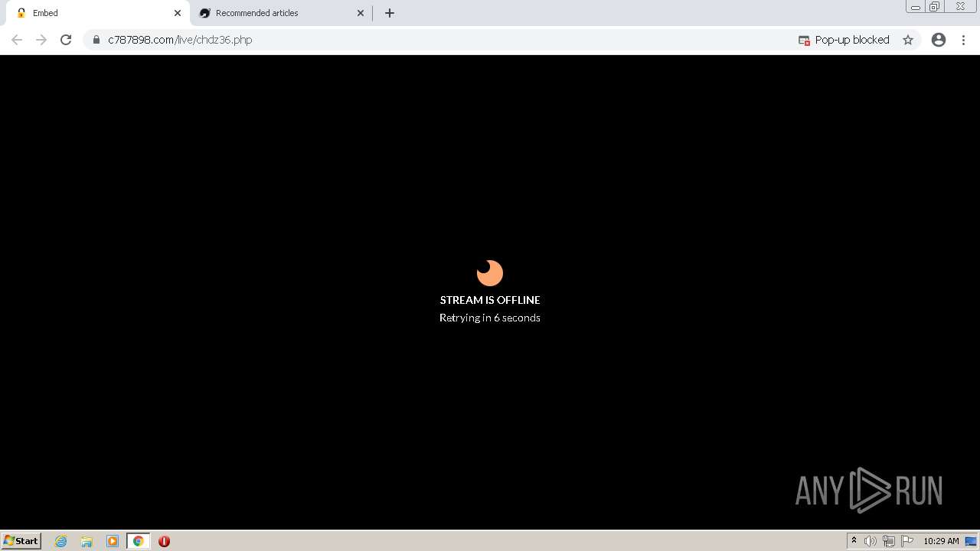Show hidden system tray icons
The image size is (980, 551).
854,541
